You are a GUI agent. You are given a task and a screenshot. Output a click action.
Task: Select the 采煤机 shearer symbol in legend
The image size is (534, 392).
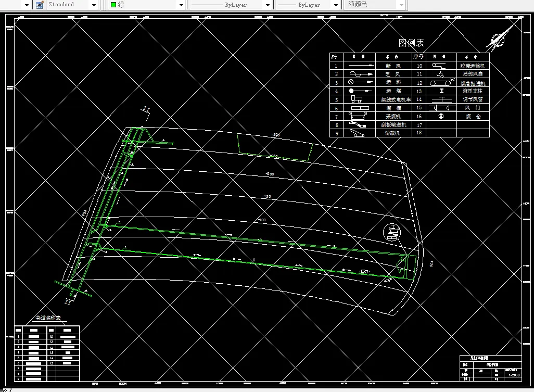[358, 116]
